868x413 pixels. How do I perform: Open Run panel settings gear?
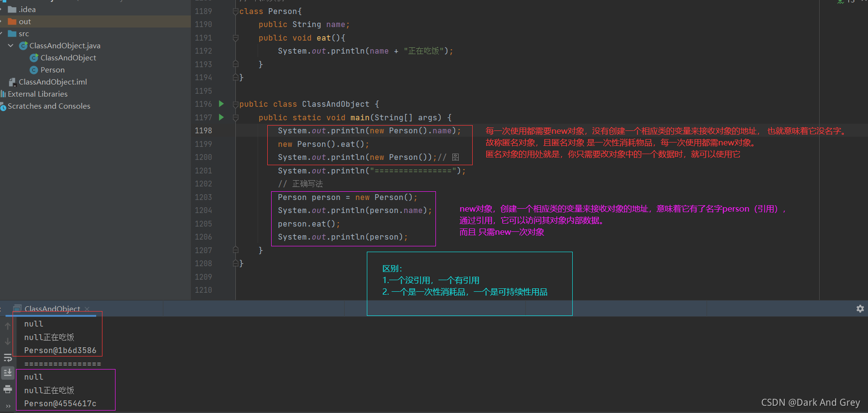point(860,309)
